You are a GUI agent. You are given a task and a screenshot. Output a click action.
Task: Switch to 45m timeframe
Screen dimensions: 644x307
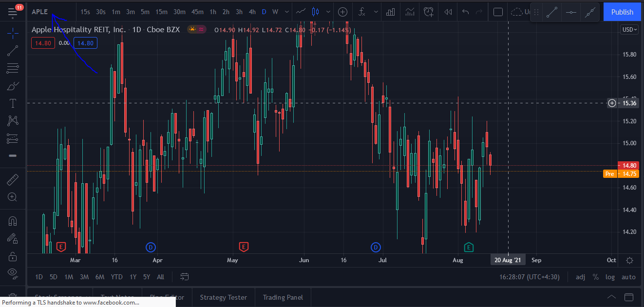point(197,12)
